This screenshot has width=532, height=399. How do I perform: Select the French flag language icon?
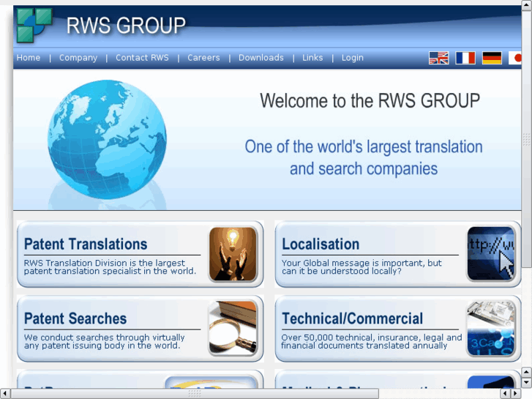tap(465, 58)
